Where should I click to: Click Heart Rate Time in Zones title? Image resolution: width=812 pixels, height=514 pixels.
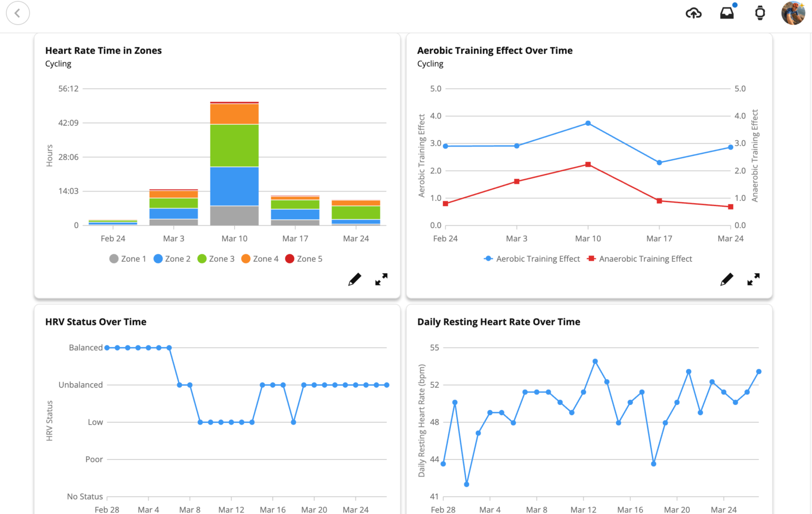pyautogui.click(x=104, y=50)
